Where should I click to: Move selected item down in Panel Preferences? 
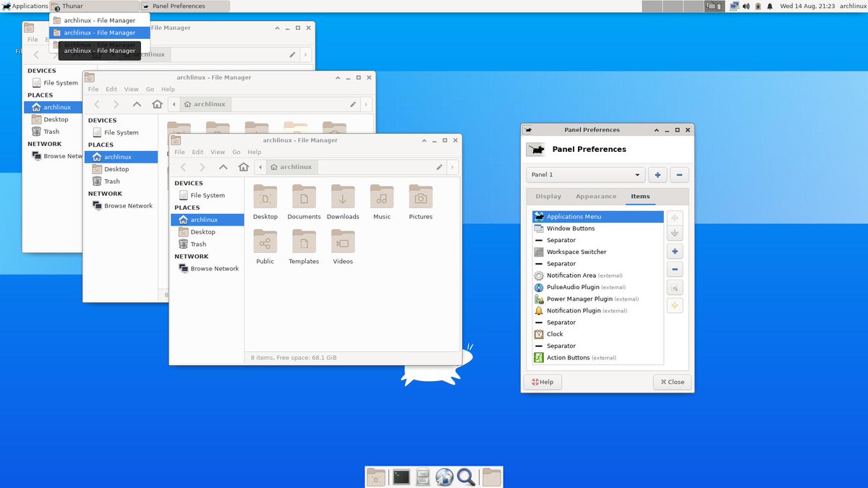(x=675, y=233)
